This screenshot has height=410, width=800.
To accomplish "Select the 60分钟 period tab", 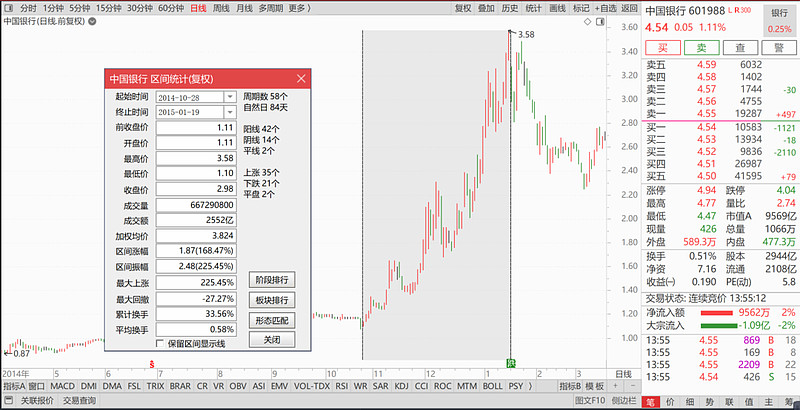I will click(x=170, y=8).
